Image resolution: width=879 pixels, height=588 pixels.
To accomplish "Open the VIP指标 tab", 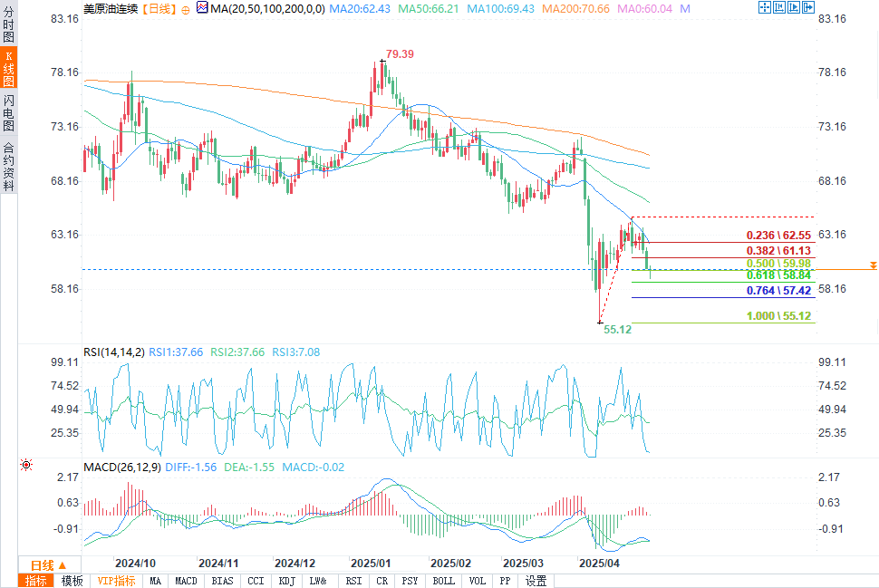I will (x=117, y=581).
